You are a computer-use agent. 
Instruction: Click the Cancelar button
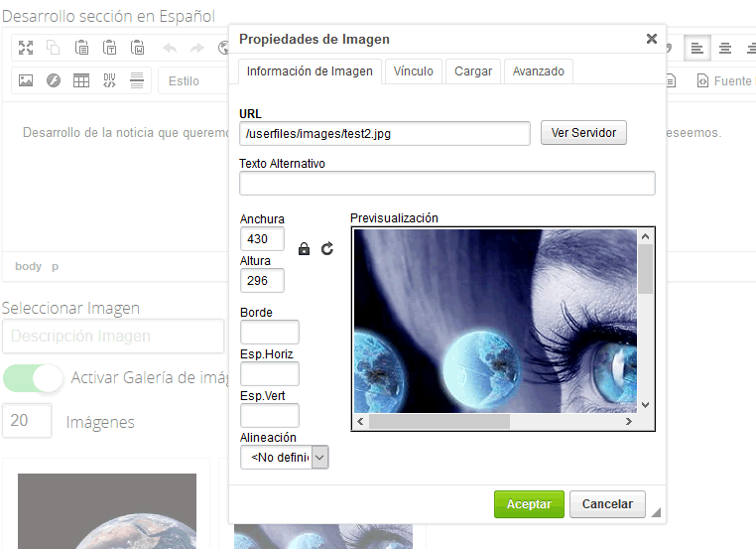(x=607, y=504)
